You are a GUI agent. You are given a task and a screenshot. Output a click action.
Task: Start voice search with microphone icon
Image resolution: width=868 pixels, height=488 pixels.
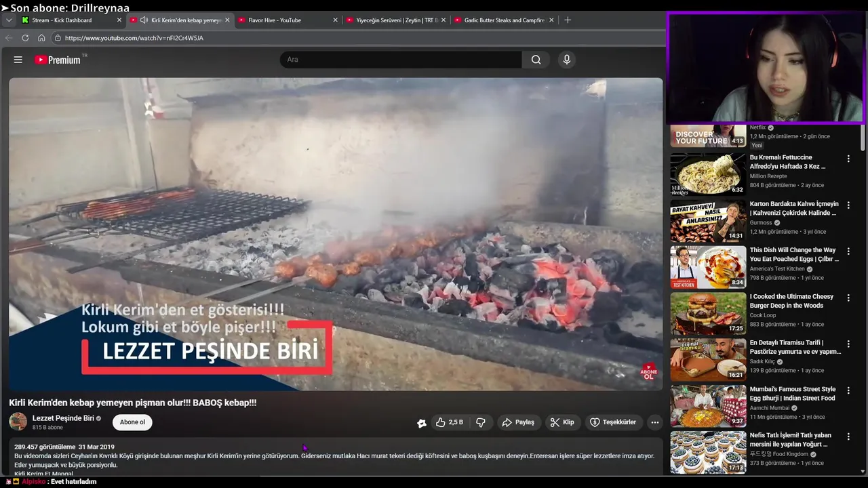point(567,60)
